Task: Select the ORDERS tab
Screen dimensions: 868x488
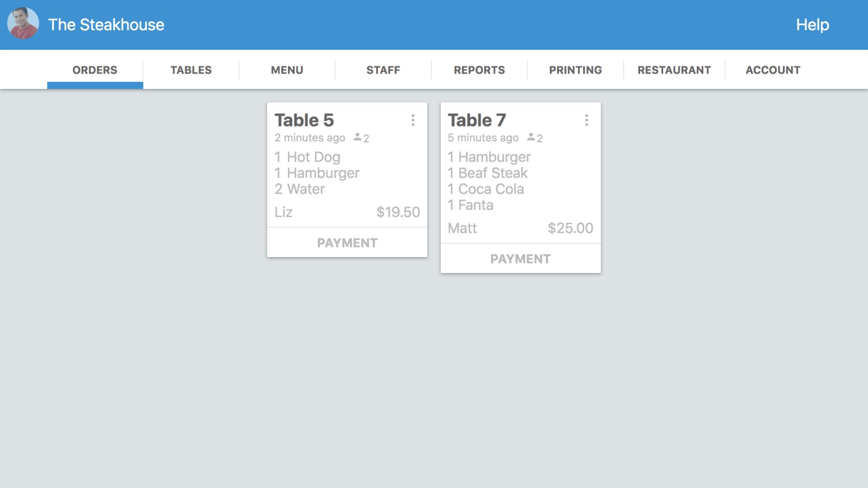Action: pyautogui.click(x=95, y=70)
